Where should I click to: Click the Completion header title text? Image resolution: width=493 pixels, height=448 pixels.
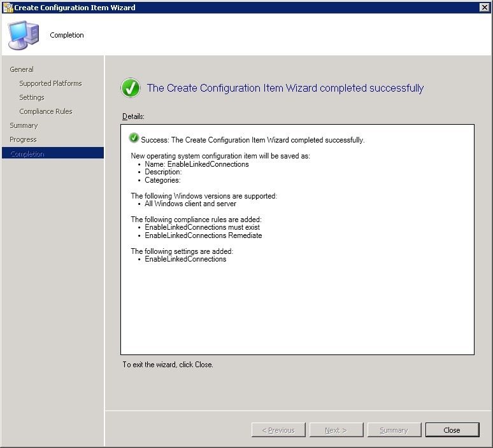click(67, 35)
